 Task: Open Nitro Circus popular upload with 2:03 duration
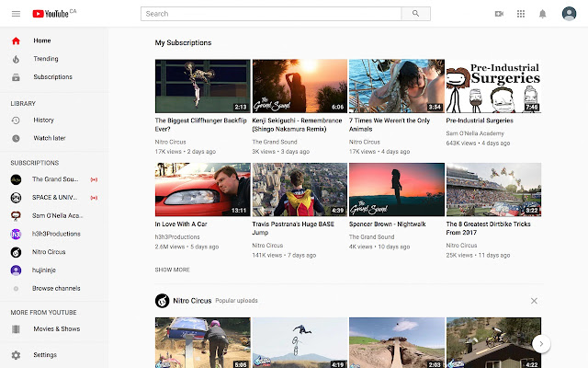(397, 342)
